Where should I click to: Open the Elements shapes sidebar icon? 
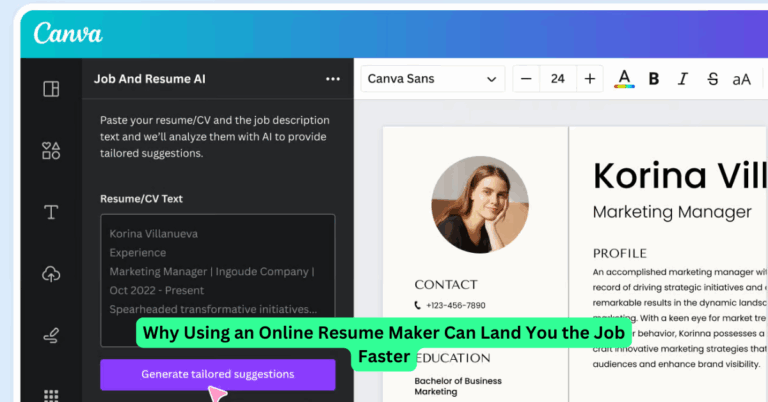[51, 150]
